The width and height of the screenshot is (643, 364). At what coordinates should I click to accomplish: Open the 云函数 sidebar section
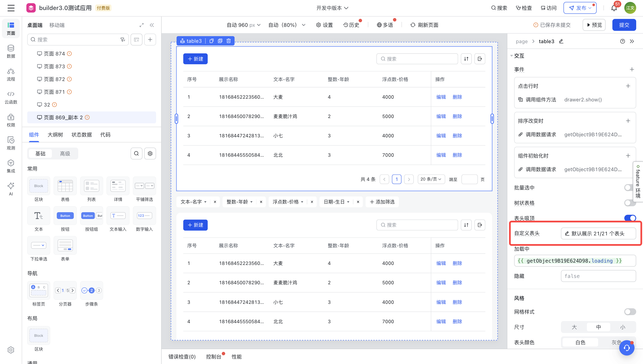tap(11, 97)
